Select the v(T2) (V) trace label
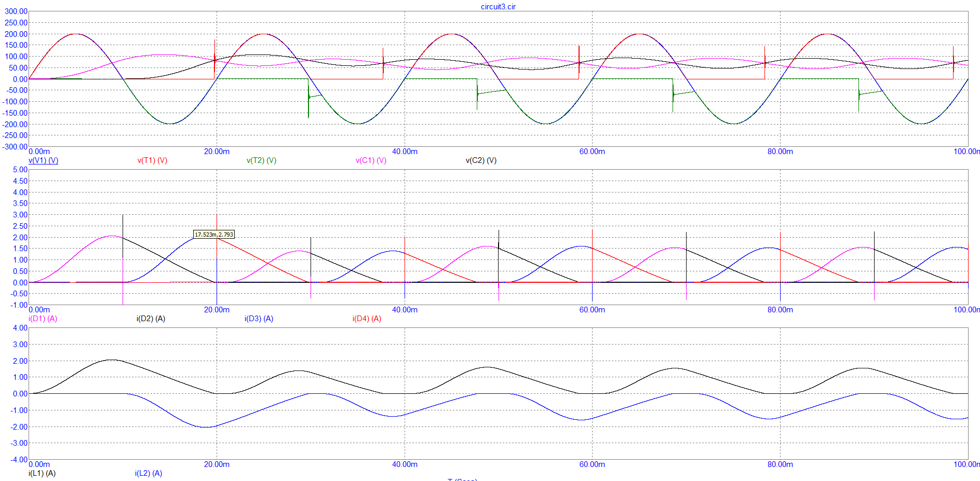The height and width of the screenshot is (481, 980). tap(261, 160)
